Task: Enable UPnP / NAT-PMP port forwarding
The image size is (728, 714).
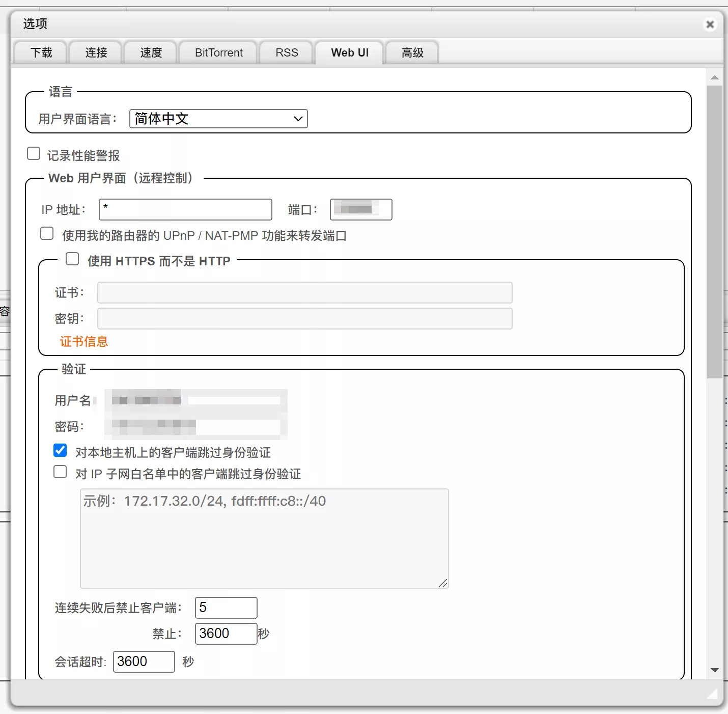Action: [x=46, y=233]
